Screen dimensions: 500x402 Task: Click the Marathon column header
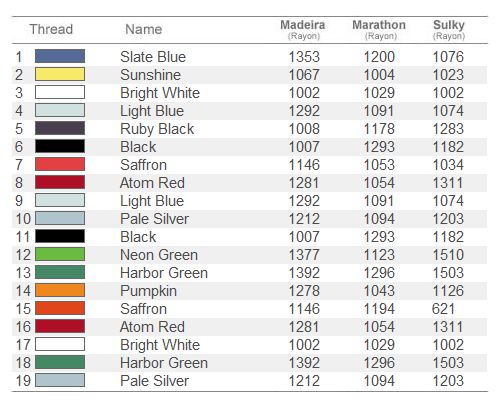point(379,29)
